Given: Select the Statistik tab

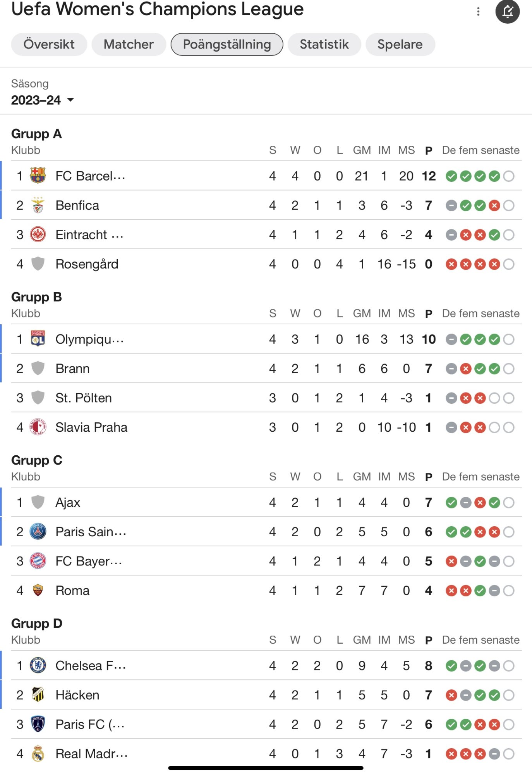Looking at the screenshot, I should pos(324,44).
